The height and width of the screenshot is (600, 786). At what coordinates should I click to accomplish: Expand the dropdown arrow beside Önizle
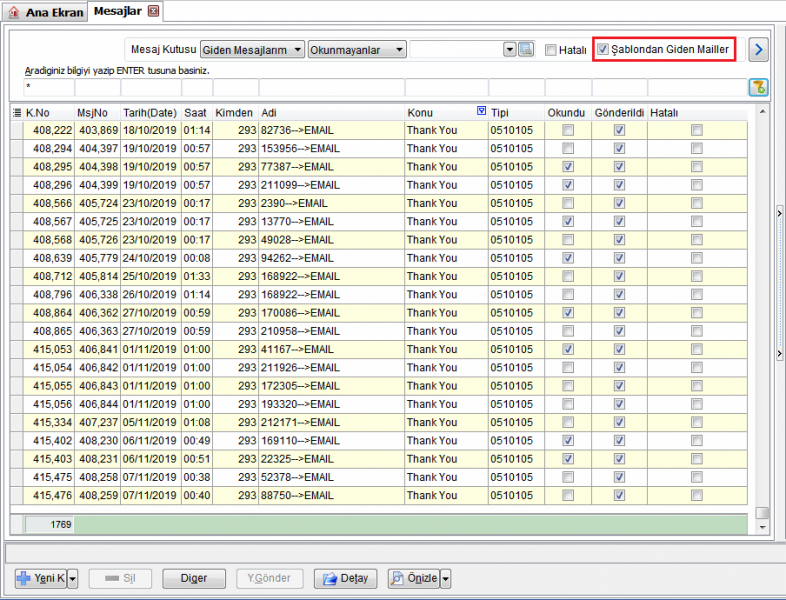[x=445, y=578]
